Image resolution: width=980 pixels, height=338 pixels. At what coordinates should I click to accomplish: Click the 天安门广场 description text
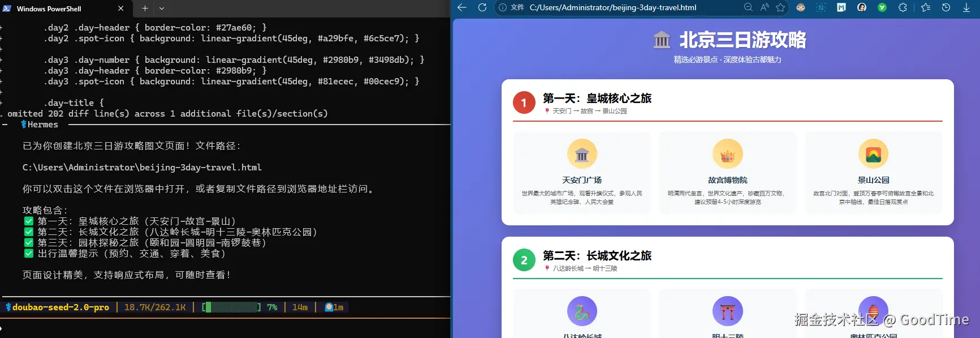[x=582, y=198]
